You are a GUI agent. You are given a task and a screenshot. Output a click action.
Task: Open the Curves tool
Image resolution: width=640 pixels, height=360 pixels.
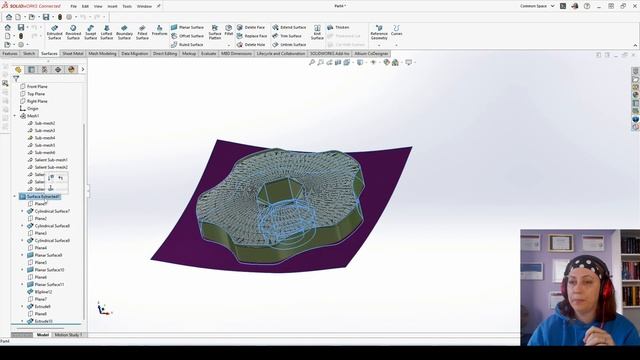pyautogui.click(x=396, y=30)
